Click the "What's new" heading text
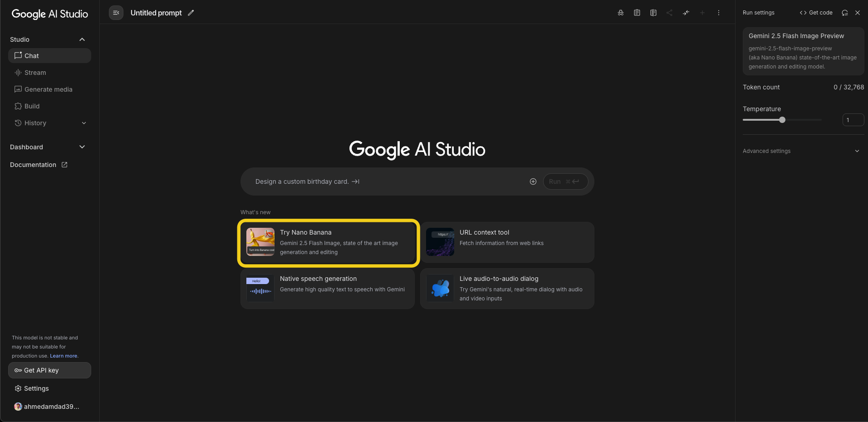868x422 pixels. tap(255, 212)
